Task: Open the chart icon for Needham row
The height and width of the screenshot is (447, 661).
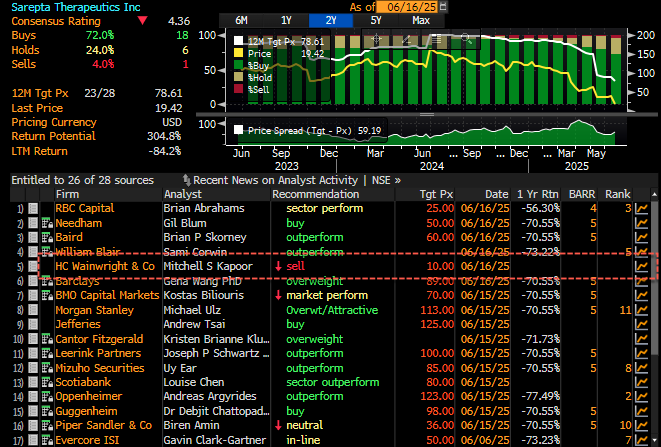Action: [x=642, y=223]
